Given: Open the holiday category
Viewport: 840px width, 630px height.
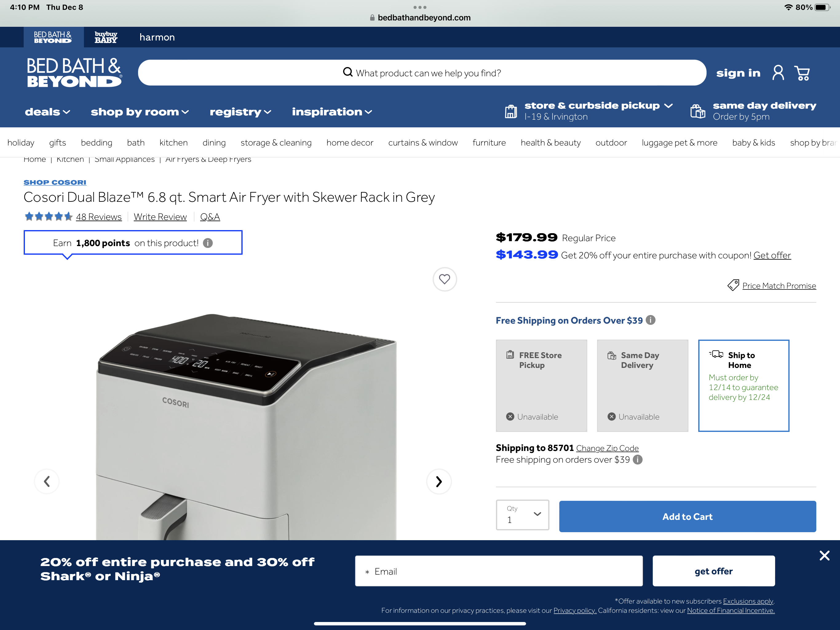Looking at the screenshot, I should tap(21, 142).
